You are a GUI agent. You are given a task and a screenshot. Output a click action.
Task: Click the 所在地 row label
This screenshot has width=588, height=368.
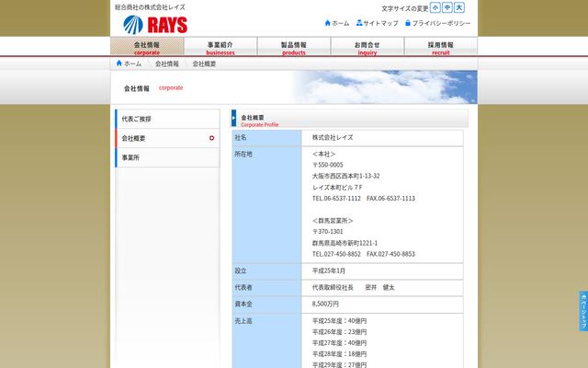click(x=243, y=154)
